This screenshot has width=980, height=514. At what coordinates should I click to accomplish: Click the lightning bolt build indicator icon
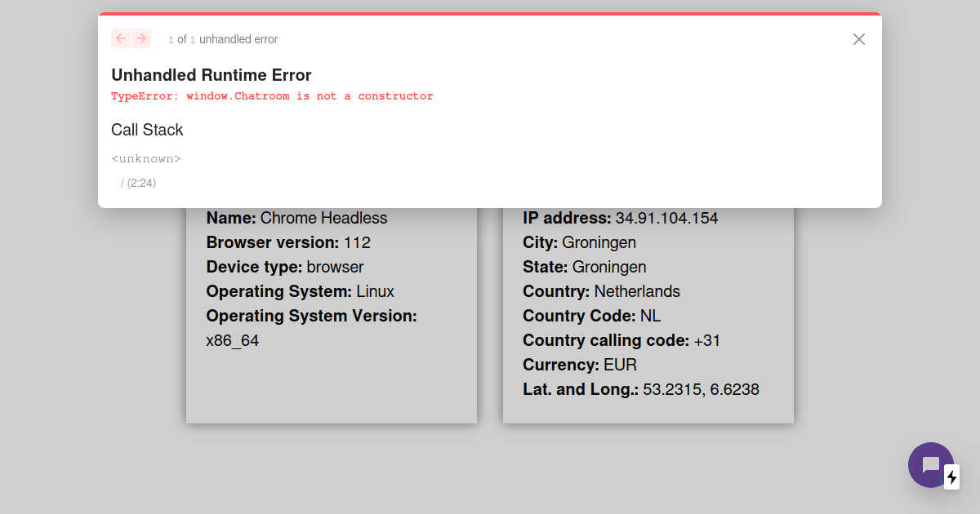[x=951, y=477]
